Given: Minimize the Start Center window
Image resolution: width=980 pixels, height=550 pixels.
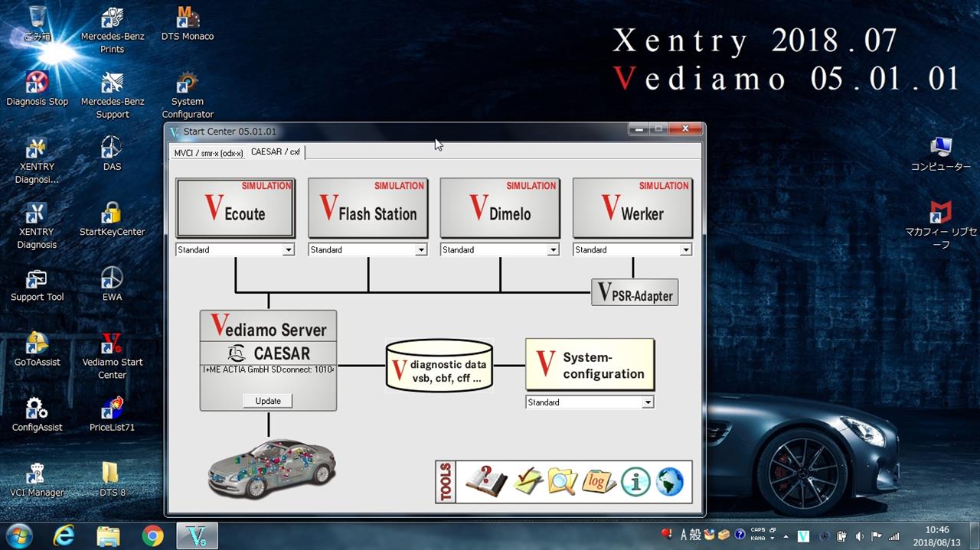Looking at the screenshot, I should 639,129.
